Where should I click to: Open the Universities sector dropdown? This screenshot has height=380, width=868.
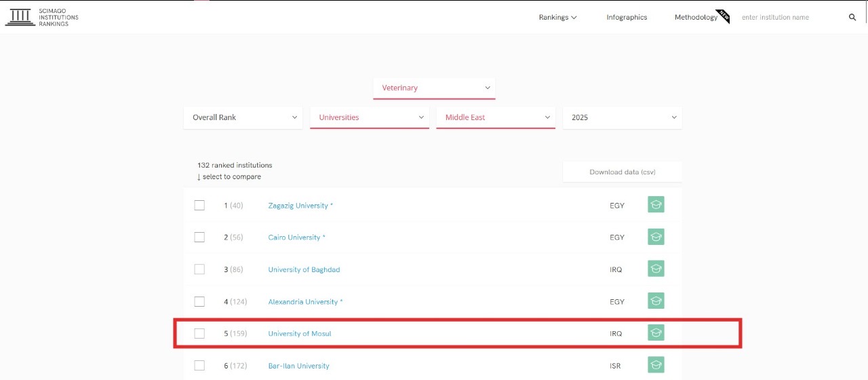369,117
